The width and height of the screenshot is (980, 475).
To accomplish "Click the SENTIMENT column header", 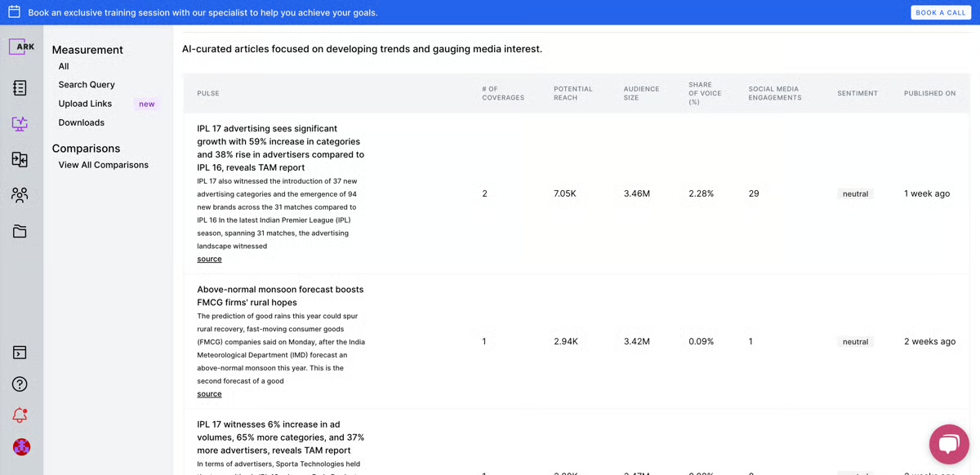I will point(857,93).
